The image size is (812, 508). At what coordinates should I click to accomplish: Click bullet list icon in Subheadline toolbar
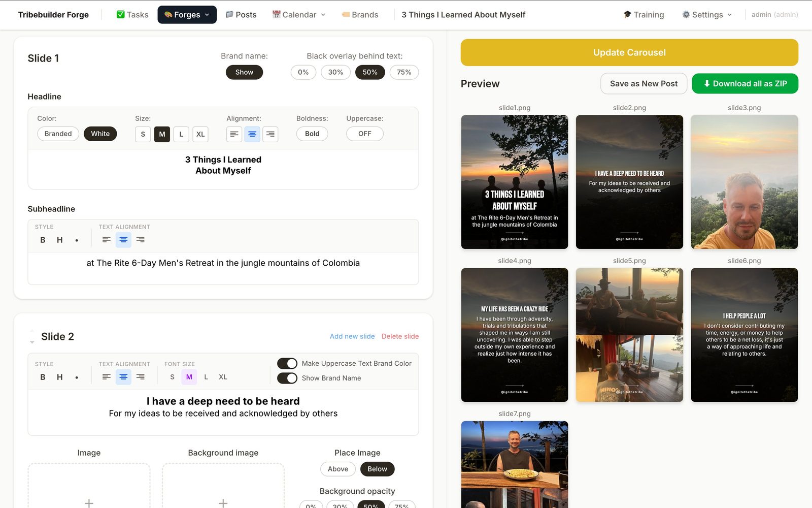point(77,240)
